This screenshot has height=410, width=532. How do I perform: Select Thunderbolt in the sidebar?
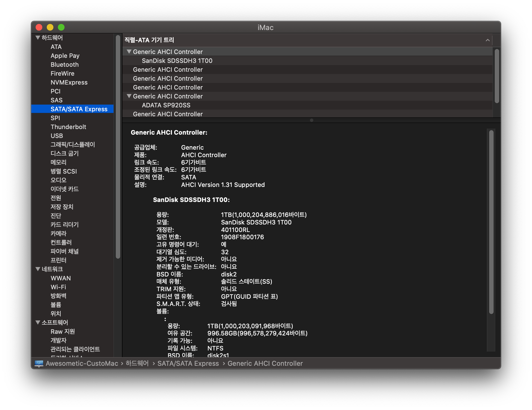[x=68, y=127]
